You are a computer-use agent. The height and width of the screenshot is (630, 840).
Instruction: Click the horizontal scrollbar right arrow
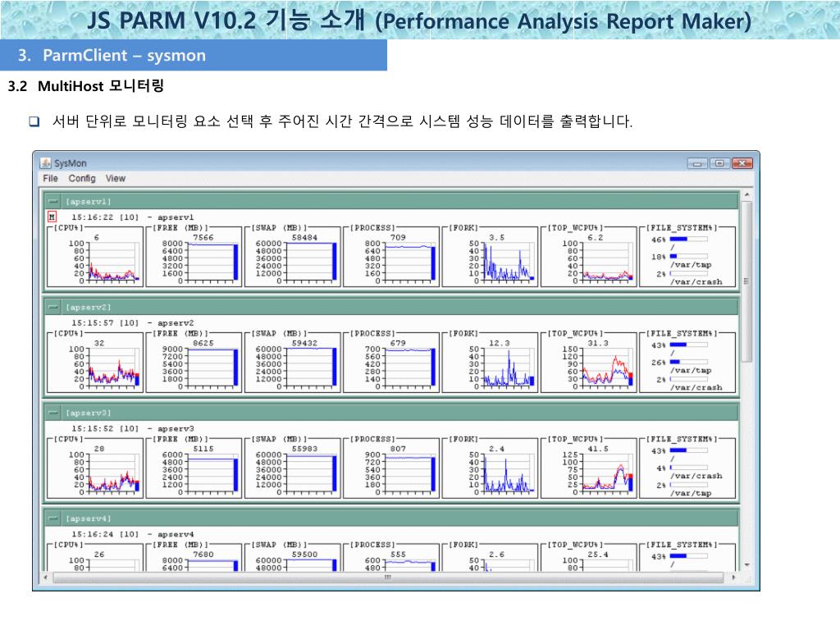point(733,577)
